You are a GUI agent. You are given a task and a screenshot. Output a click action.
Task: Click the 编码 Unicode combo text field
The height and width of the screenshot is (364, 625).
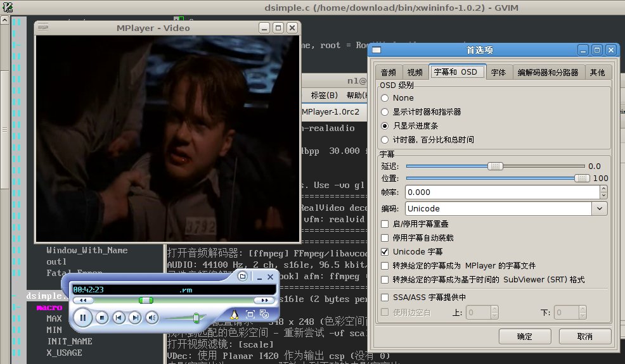pyautogui.click(x=499, y=209)
